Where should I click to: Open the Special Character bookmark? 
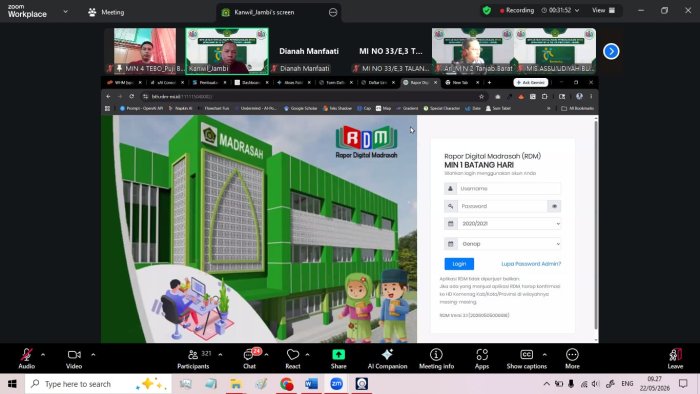pyautogui.click(x=442, y=108)
